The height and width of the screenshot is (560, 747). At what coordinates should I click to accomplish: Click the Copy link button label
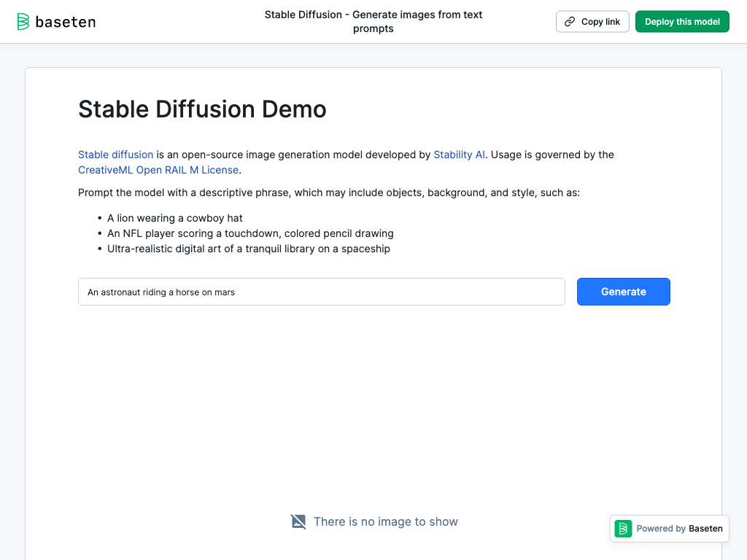(x=600, y=21)
